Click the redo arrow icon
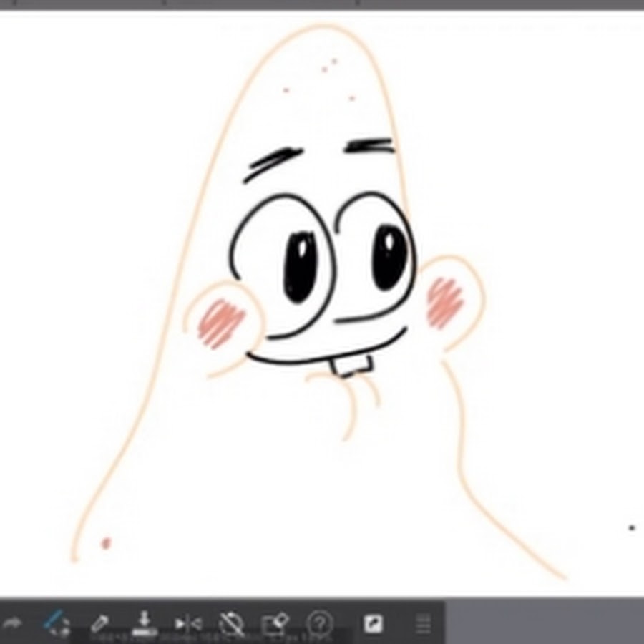Viewport: 644px width, 644px height. point(12,623)
